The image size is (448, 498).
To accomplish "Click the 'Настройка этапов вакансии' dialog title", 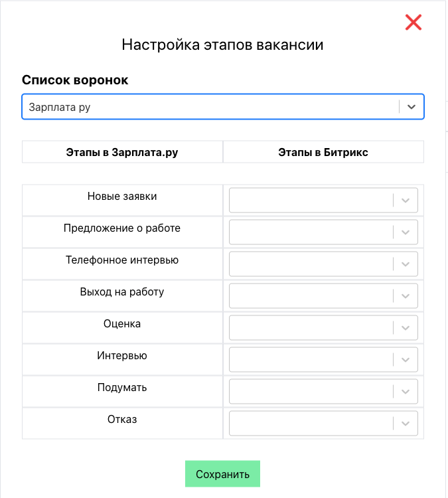I will pyautogui.click(x=223, y=45).
